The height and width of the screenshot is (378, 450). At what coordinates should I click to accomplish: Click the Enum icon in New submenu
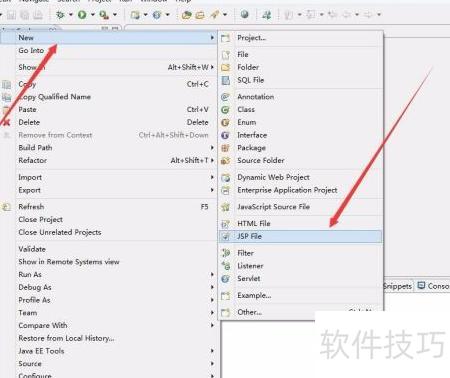(x=226, y=122)
